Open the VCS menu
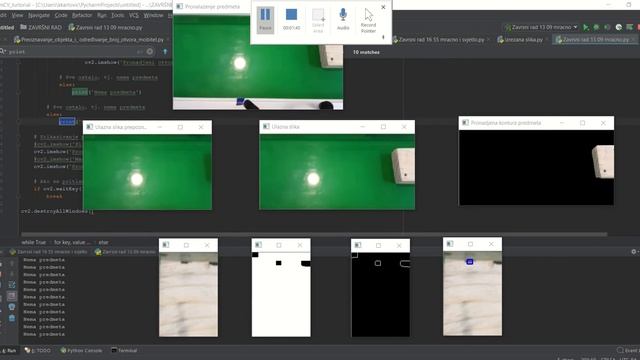640x360 pixels. coord(133,15)
